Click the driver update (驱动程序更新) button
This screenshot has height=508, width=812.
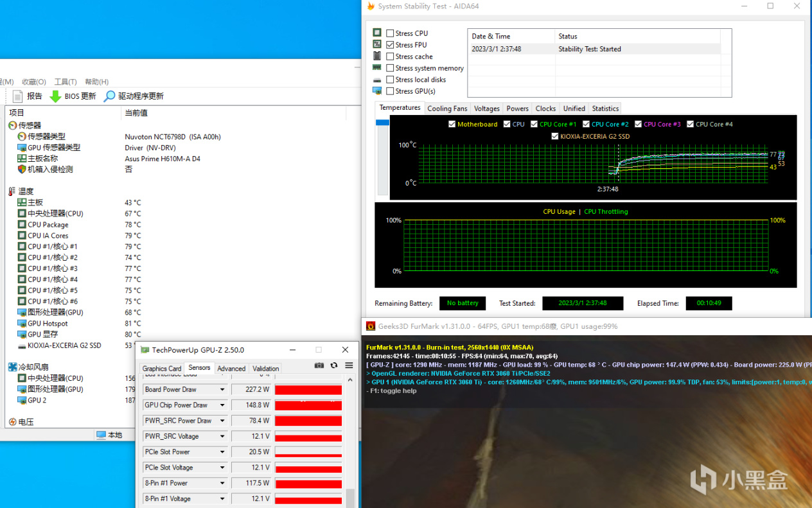coord(134,96)
